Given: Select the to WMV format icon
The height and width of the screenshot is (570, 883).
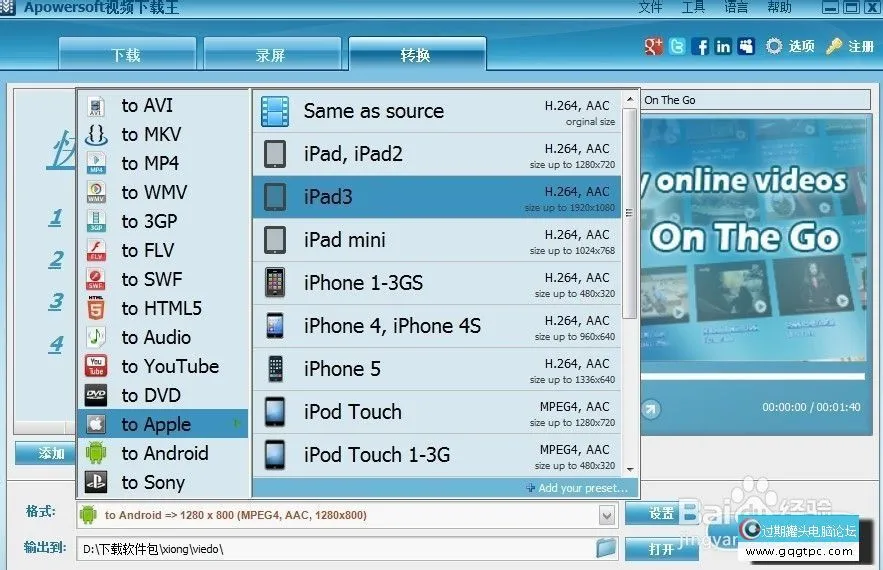Looking at the screenshot, I should pos(96,193).
